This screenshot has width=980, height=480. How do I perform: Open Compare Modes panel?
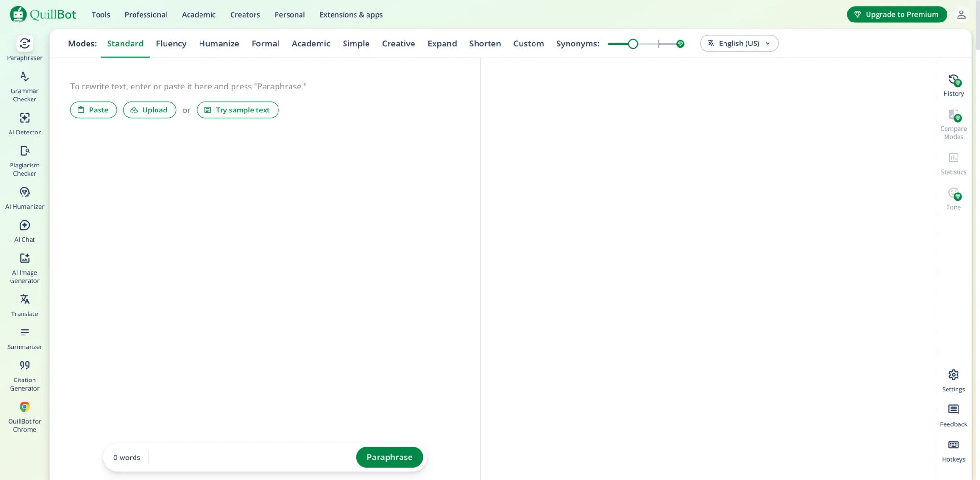(x=953, y=124)
